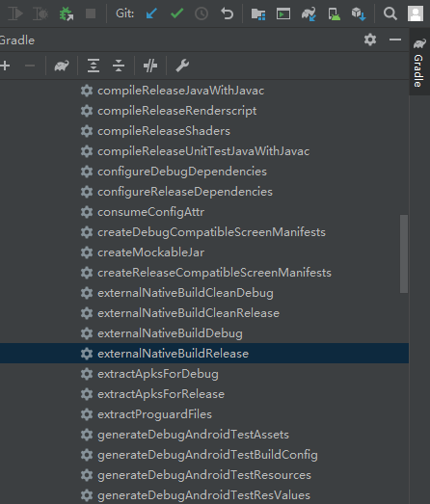This screenshot has width=430, height=504.
Task: Click the Collapse All icon
Action: pos(119,66)
